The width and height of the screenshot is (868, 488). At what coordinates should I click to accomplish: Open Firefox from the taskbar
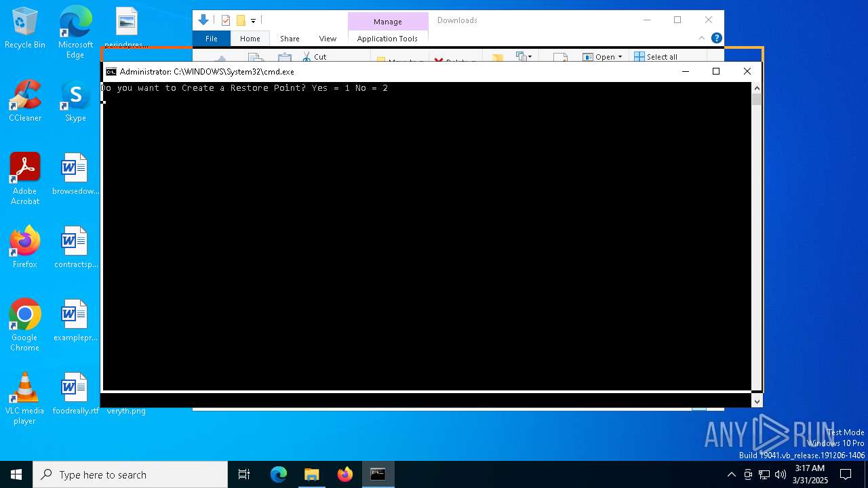tap(344, 474)
